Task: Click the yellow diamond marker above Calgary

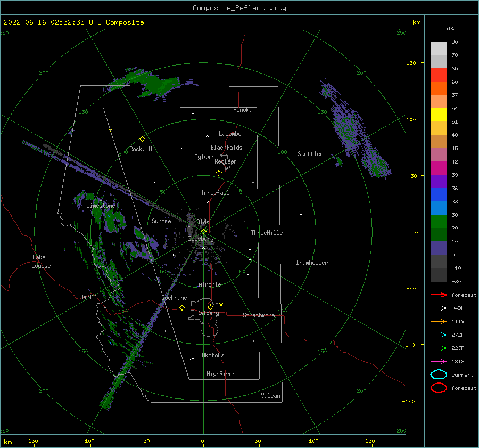Action: coord(210,307)
